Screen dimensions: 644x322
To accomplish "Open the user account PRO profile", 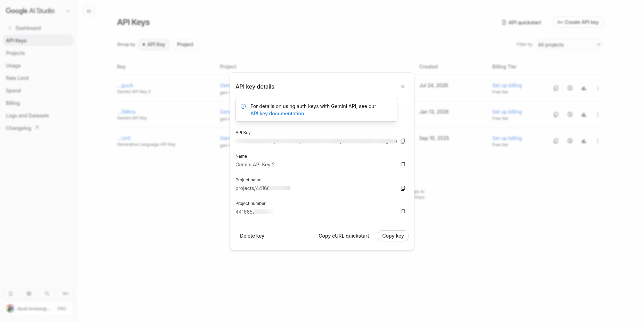I will [x=38, y=308].
